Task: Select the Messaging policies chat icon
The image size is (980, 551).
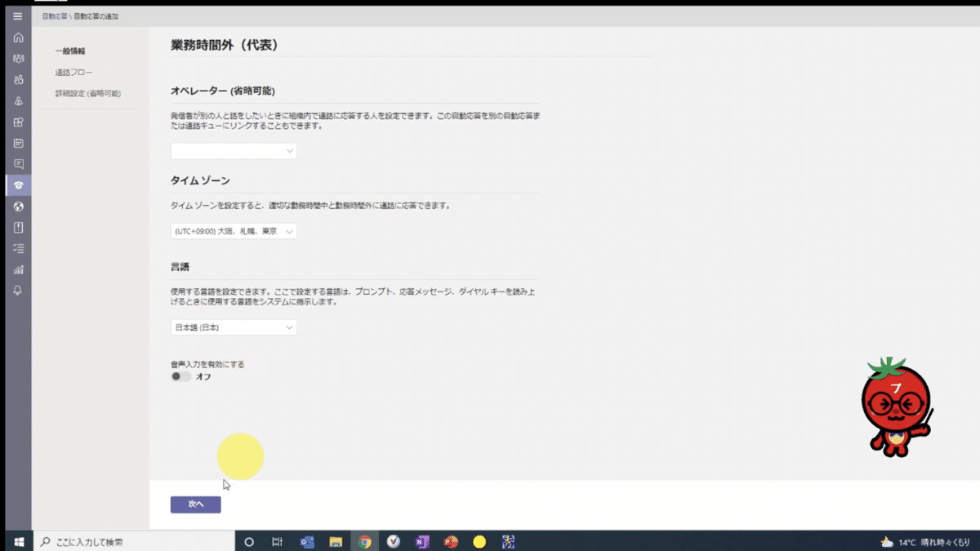Action: [18, 163]
